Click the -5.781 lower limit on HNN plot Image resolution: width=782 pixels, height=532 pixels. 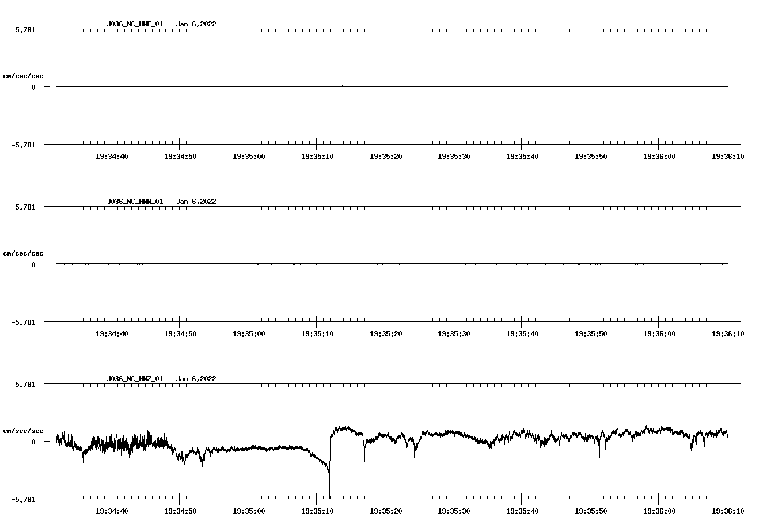click(x=23, y=322)
